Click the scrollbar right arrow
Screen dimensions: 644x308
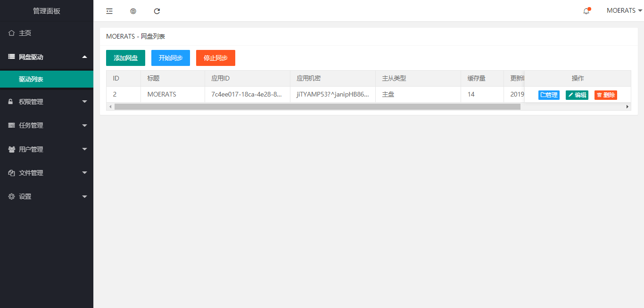click(x=627, y=107)
